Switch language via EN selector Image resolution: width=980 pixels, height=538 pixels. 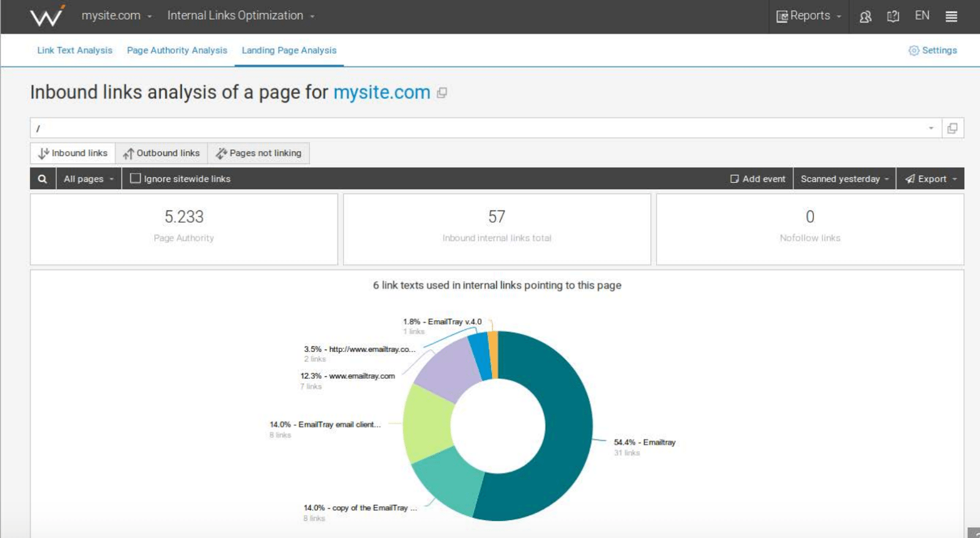[922, 16]
